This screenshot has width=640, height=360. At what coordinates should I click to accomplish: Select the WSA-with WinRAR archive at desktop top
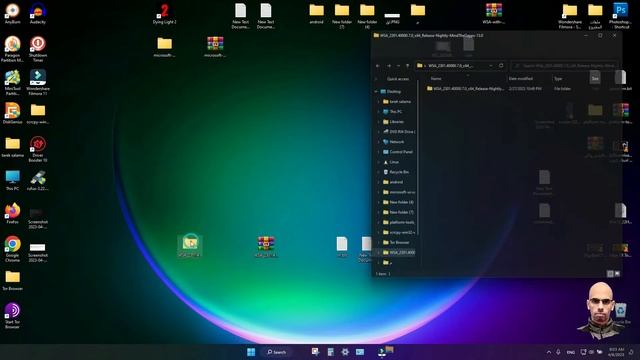click(x=494, y=13)
